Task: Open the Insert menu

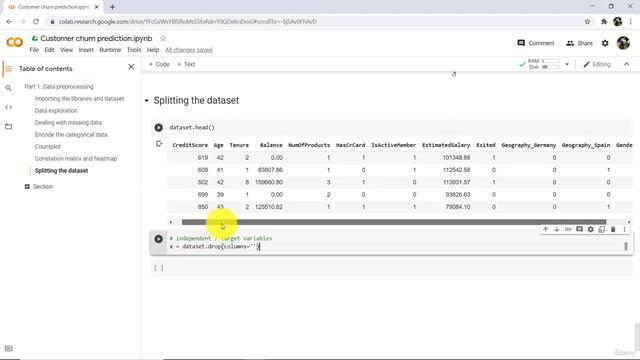Action: coord(86,50)
